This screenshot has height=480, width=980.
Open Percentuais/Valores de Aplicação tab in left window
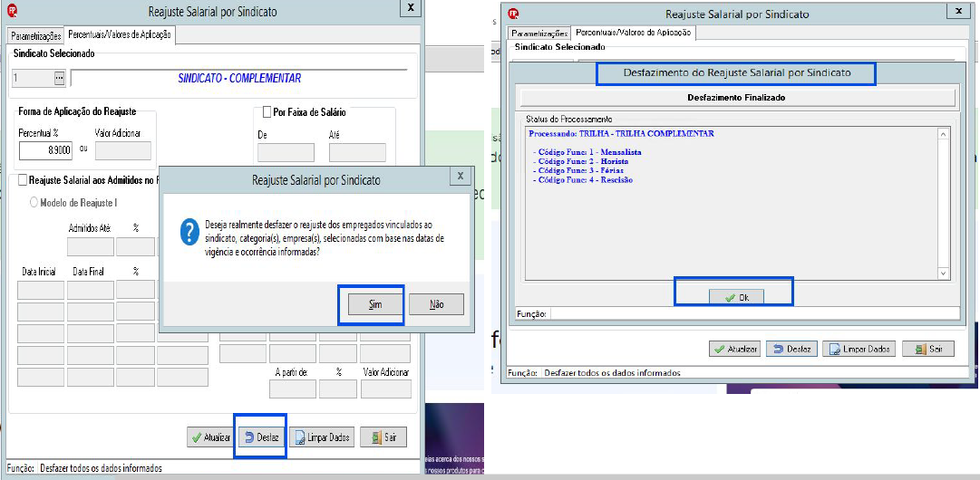[120, 35]
